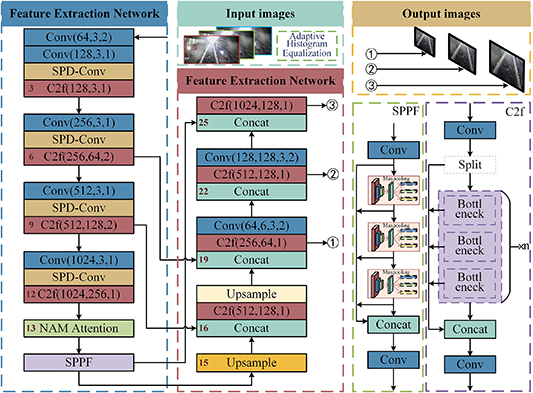The width and height of the screenshot is (533, 393).
Task: Click the Conv(64,3,2) block
Action: click(79, 37)
